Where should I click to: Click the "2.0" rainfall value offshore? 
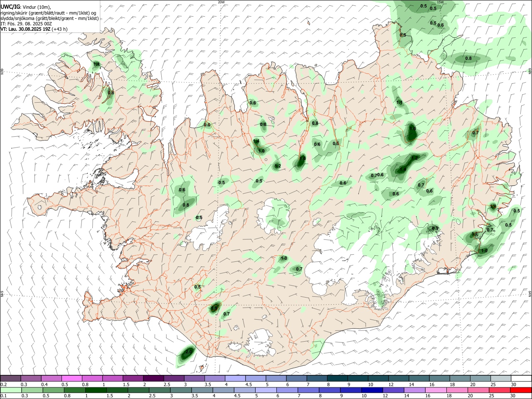pyautogui.click(x=188, y=352)
